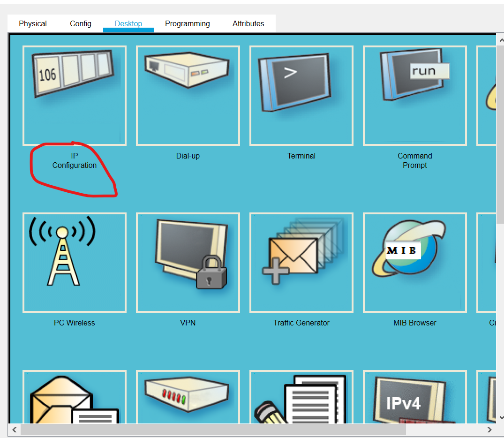Image resolution: width=504 pixels, height=438 pixels.
Task: Launch the Dial-up utility
Action: (188, 95)
